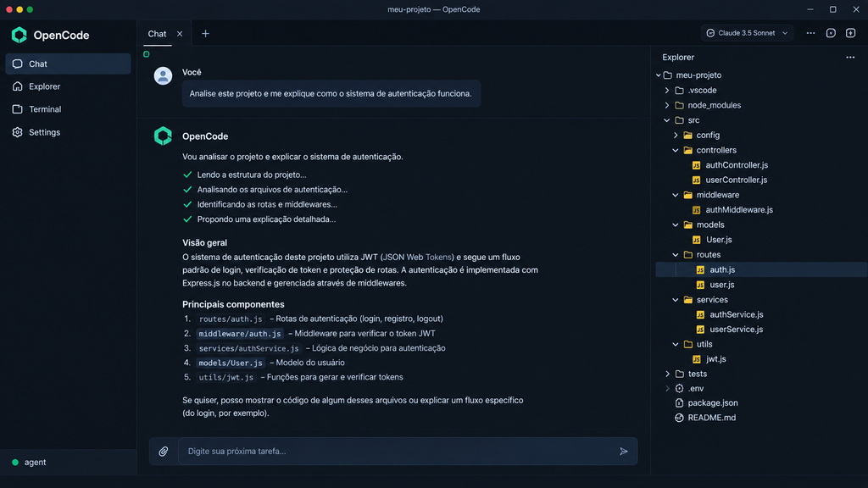The width and height of the screenshot is (868, 488).
Task: Open user.js under routes
Action: [x=722, y=285]
